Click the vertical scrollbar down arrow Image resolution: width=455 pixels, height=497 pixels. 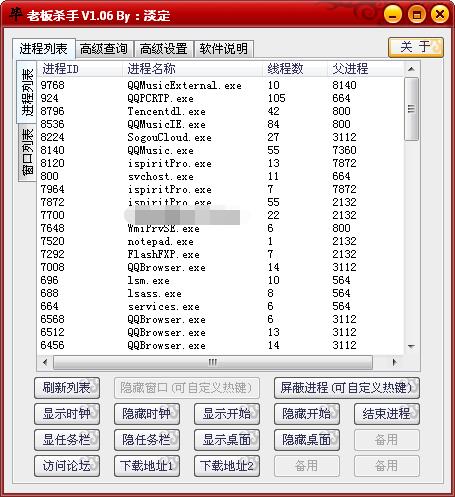pyautogui.click(x=412, y=347)
